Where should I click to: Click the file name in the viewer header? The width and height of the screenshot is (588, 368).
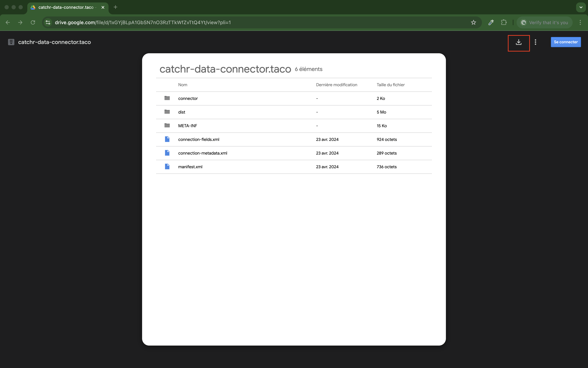(x=54, y=42)
